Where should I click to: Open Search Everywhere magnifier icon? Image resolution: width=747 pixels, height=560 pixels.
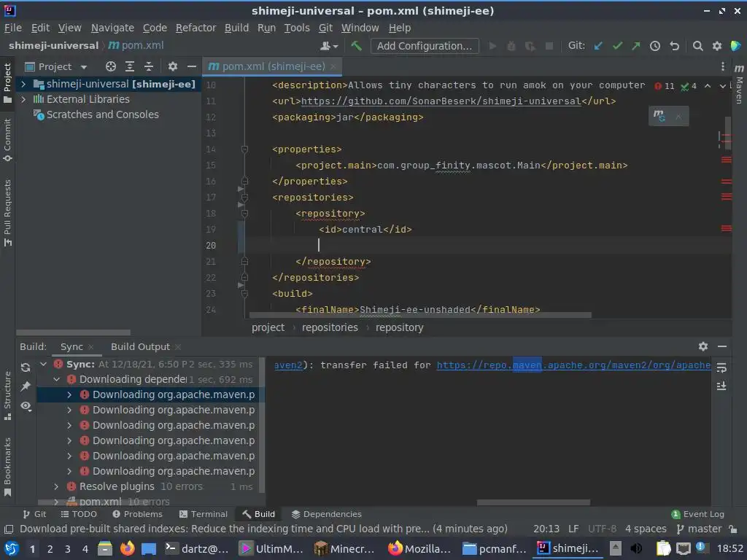click(x=698, y=46)
